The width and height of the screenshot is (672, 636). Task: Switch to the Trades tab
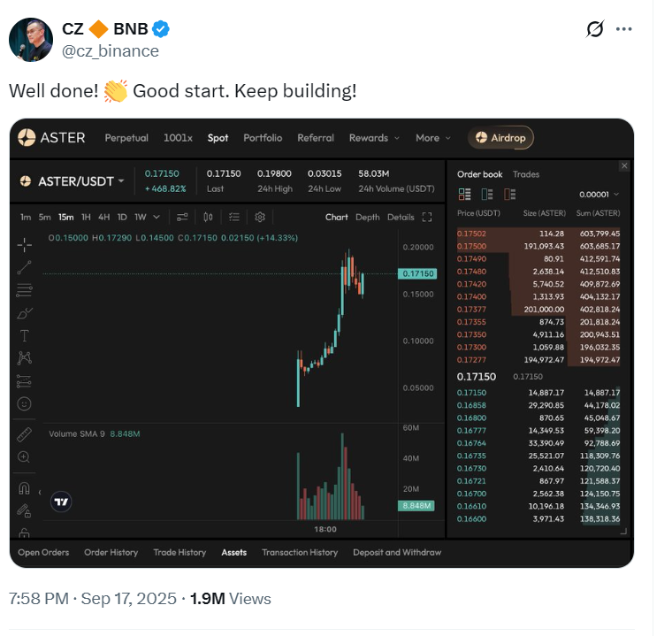pyautogui.click(x=526, y=174)
